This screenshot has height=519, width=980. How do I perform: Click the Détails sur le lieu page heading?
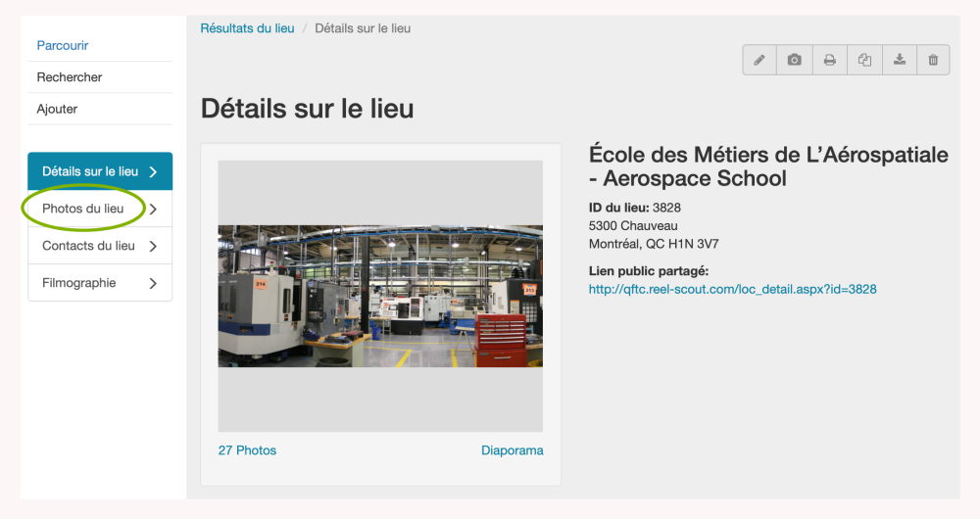coord(307,109)
